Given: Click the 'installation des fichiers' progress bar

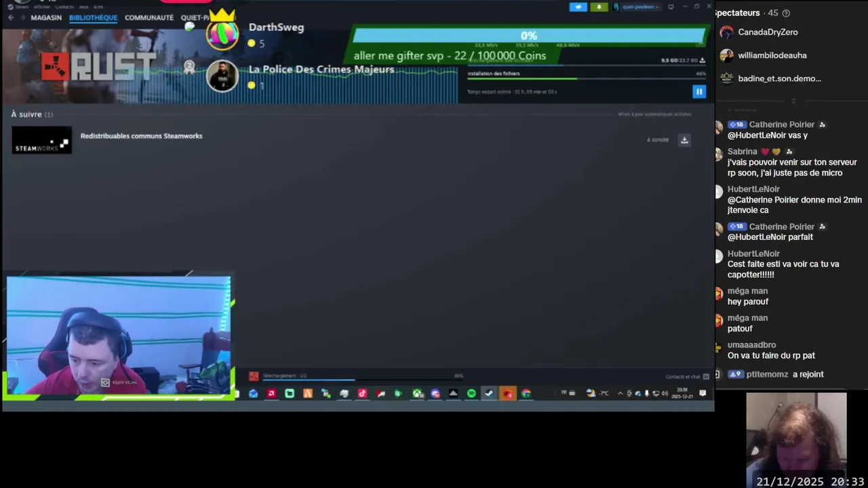Looking at the screenshot, I should (587, 79).
